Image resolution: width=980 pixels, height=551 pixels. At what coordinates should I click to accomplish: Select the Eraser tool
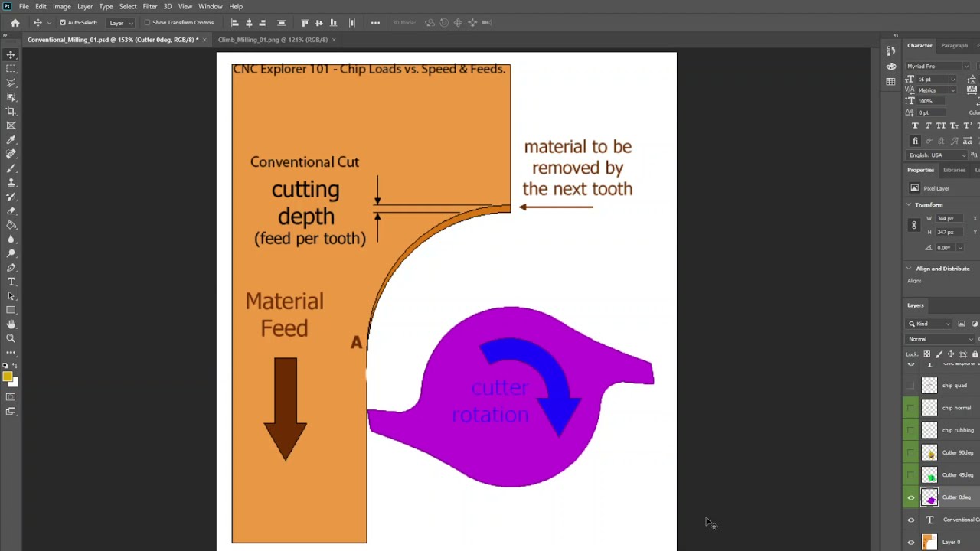click(x=11, y=210)
